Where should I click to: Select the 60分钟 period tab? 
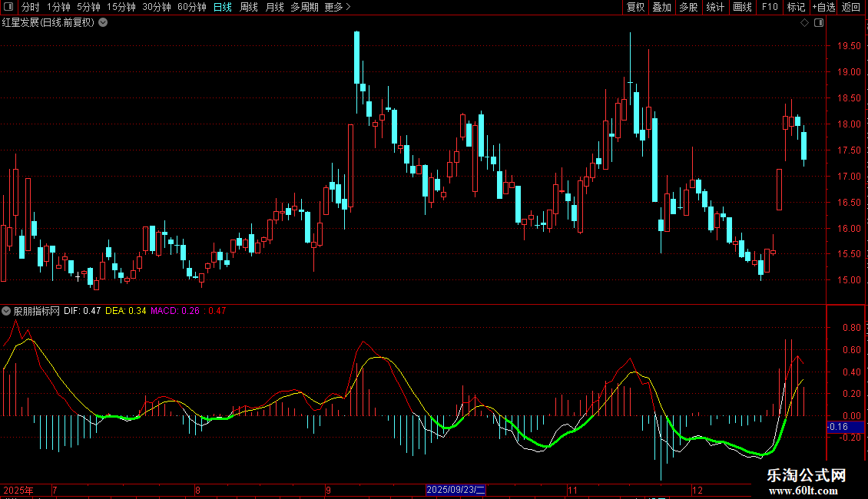(x=192, y=7)
